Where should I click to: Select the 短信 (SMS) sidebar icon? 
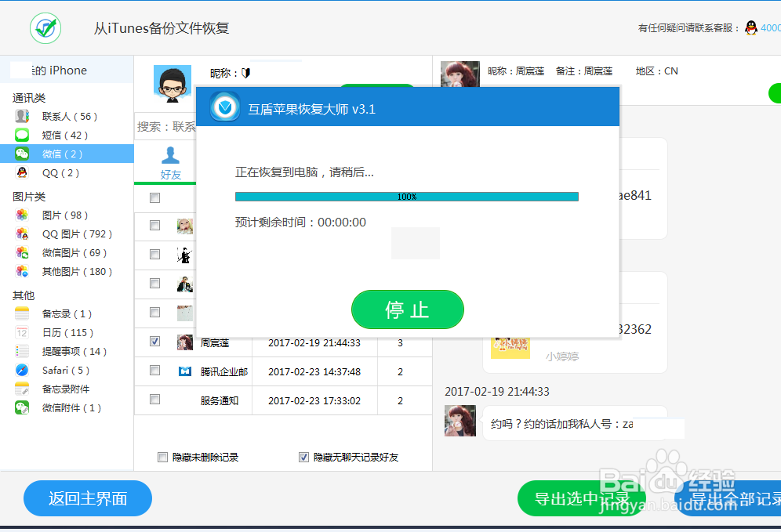(x=21, y=135)
